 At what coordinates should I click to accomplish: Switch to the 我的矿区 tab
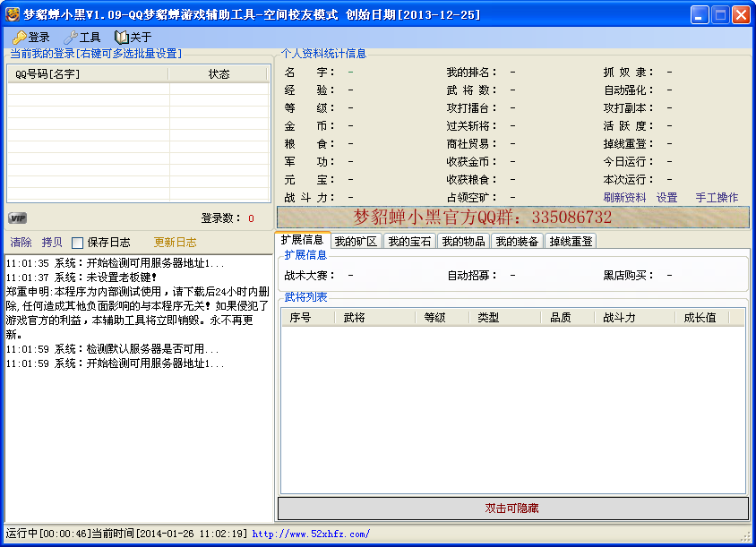coord(356,241)
